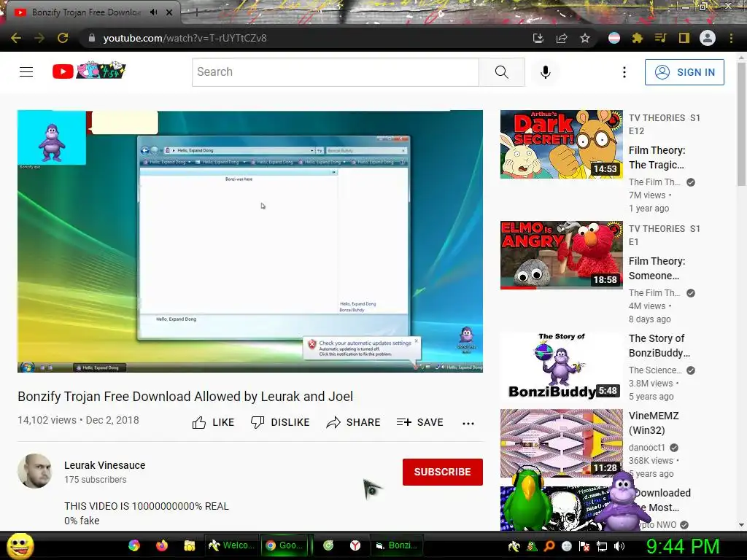Image resolution: width=747 pixels, height=560 pixels.
Task: Click the SHARE arrow button
Action: (353, 422)
